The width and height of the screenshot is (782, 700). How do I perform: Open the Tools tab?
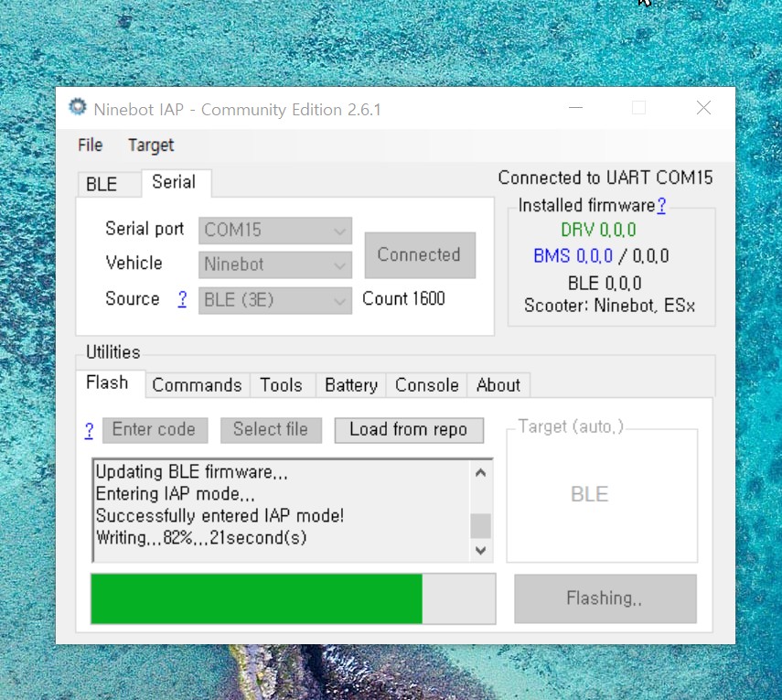(282, 385)
